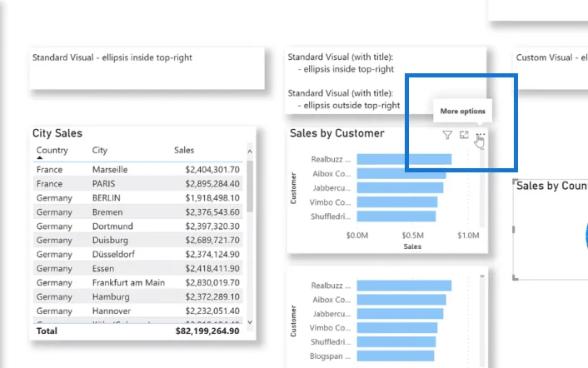Screen dimensions: 588x368
Task: Click the bottom-left resize handle of Sales by Country
Action: coord(516,278)
